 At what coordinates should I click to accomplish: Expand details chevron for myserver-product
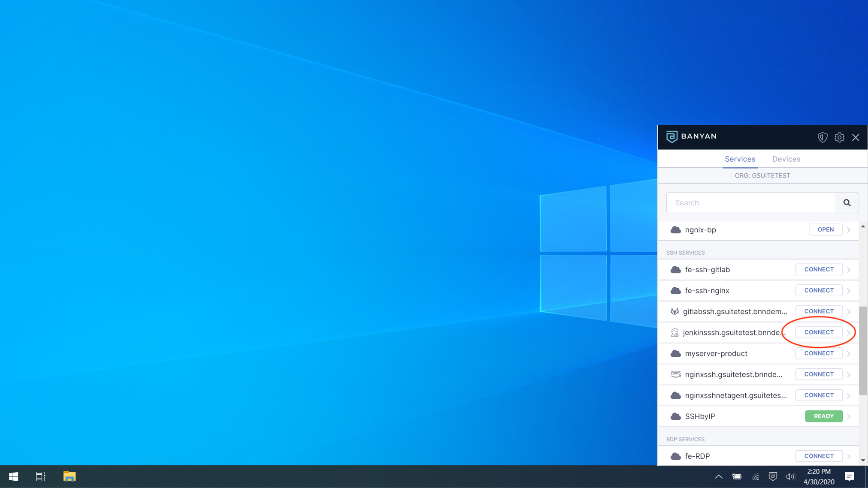[849, 354]
